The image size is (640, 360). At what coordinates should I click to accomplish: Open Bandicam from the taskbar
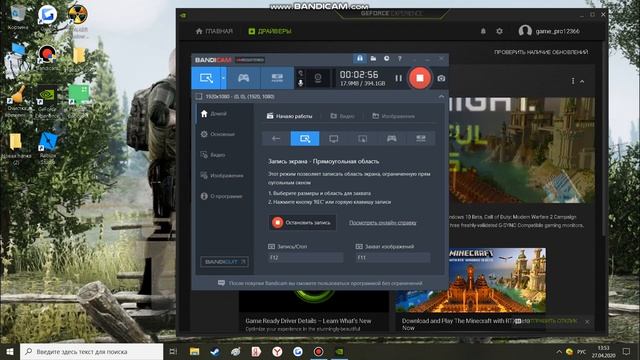point(318,351)
